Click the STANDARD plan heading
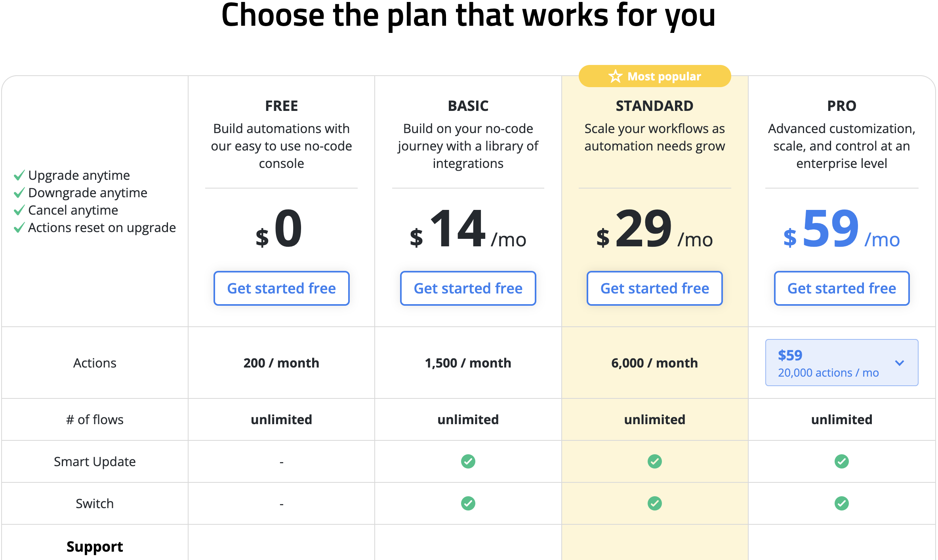The width and height of the screenshot is (938, 560). 654,105
